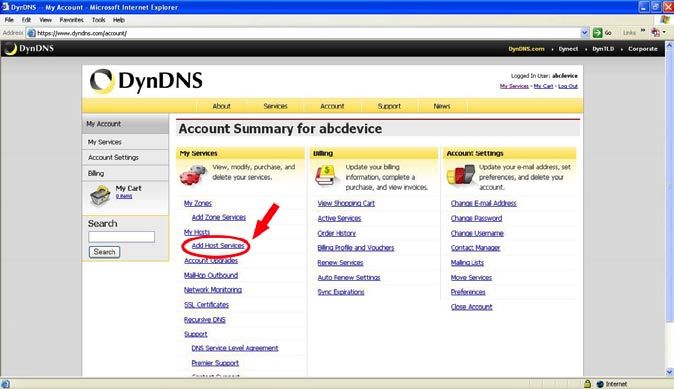
Task: Click the Windows flag logo icon
Action: (665, 20)
